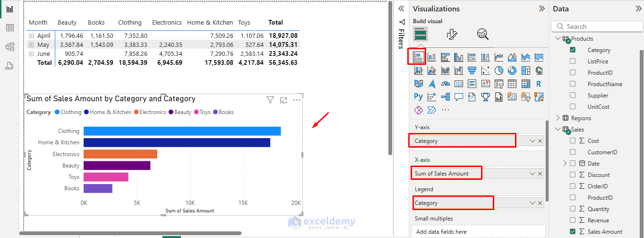Image resolution: width=644 pixels, height=238 pixels.
Task: Remove Sum of Sales Amount from X-axis
Action: point(540,174)
